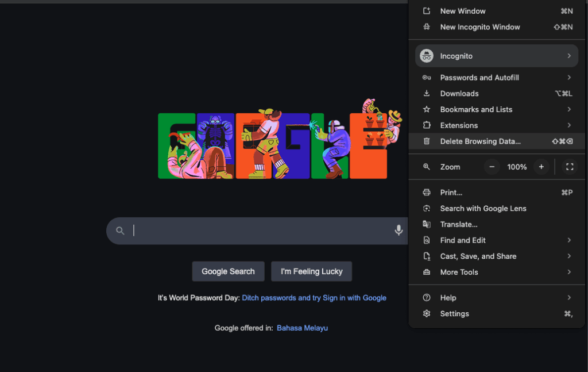Choose Translate from the menu

(497, 224)
